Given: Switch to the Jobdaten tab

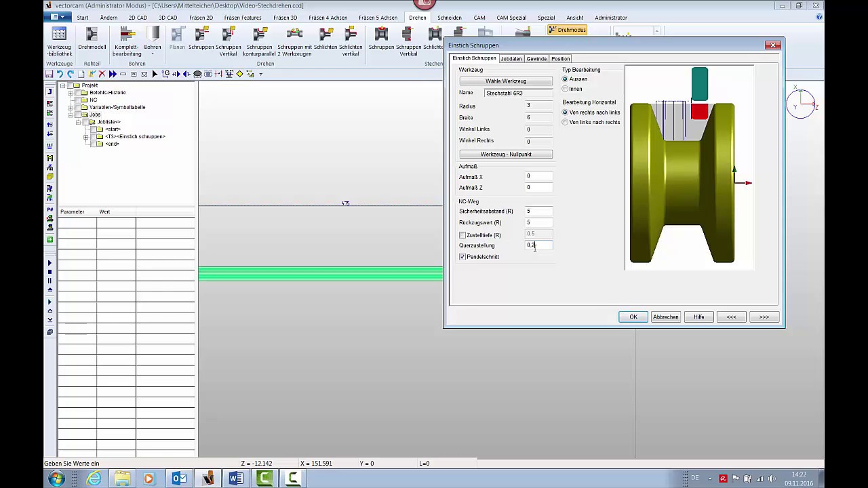Looking at the screenshot, I should 511,59.
